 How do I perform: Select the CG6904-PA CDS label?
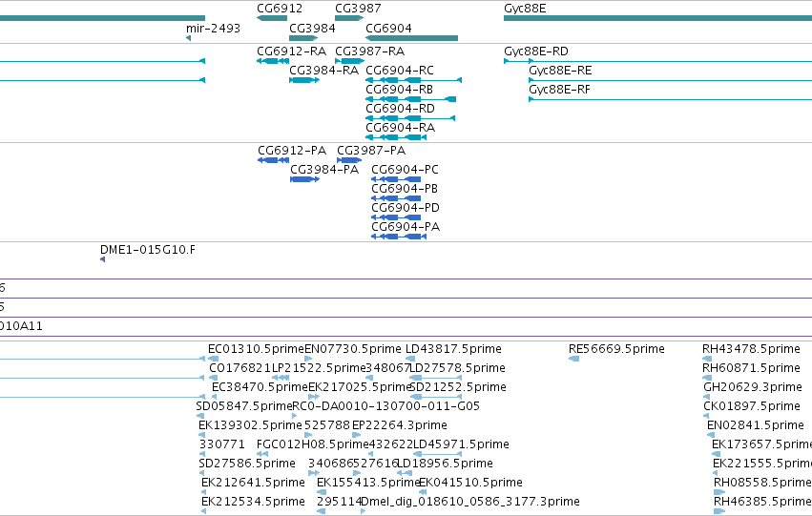click(406, 227)
